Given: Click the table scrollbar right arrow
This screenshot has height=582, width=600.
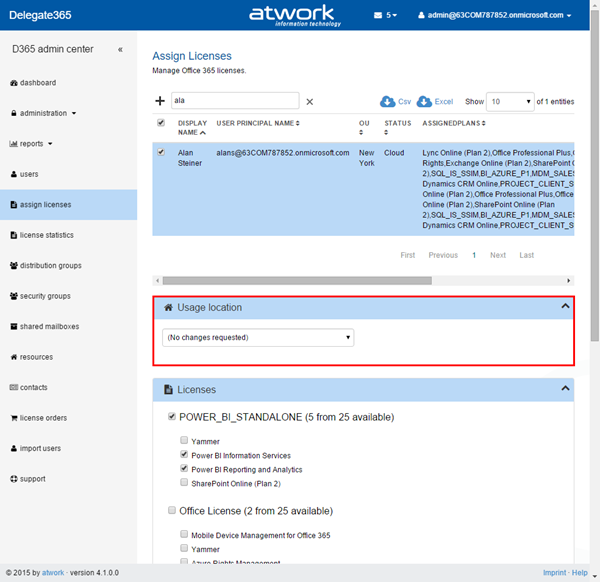Looking at the screenshot, I should point(569,281).
